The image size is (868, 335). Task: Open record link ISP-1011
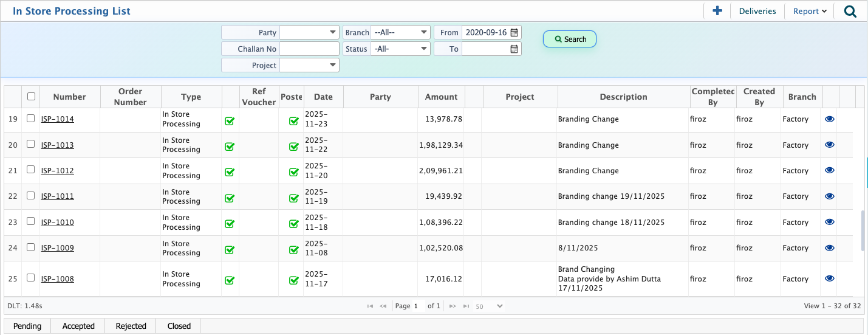pos(58,196)
